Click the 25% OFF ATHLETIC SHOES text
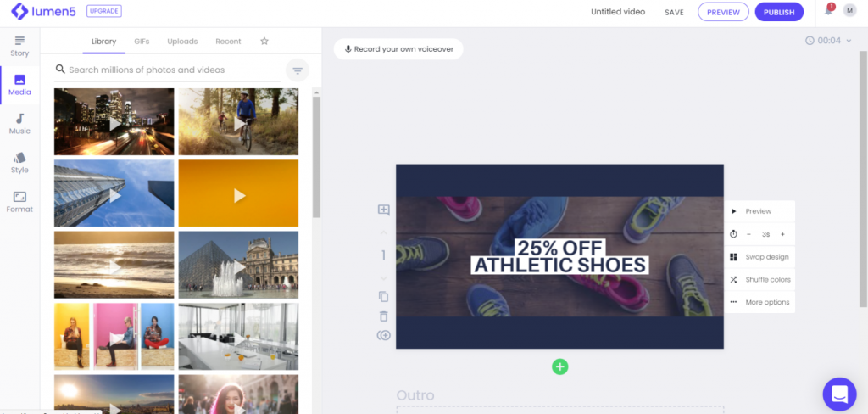Viewport: 868px width, 414px height. pos(559,256)
